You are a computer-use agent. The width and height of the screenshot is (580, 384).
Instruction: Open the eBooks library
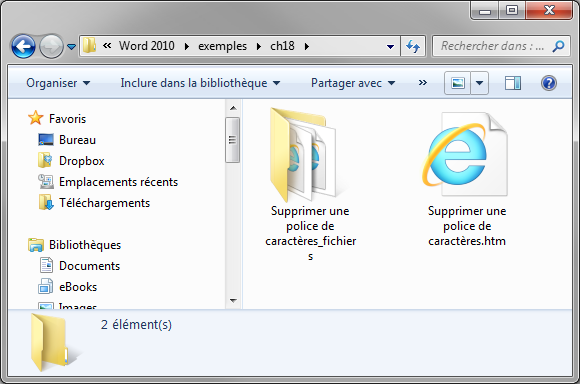[x=78, y=287]
